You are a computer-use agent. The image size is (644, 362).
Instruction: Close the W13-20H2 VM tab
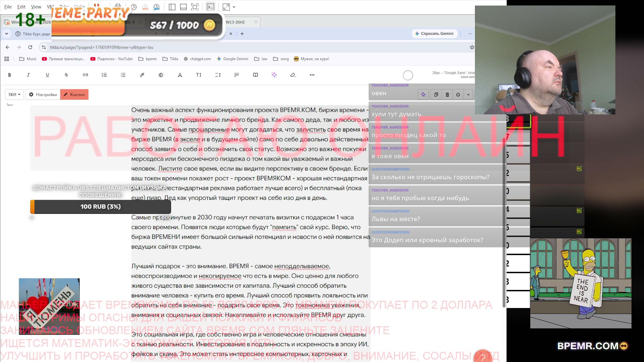pyautogui.click(x=256, y=22)
